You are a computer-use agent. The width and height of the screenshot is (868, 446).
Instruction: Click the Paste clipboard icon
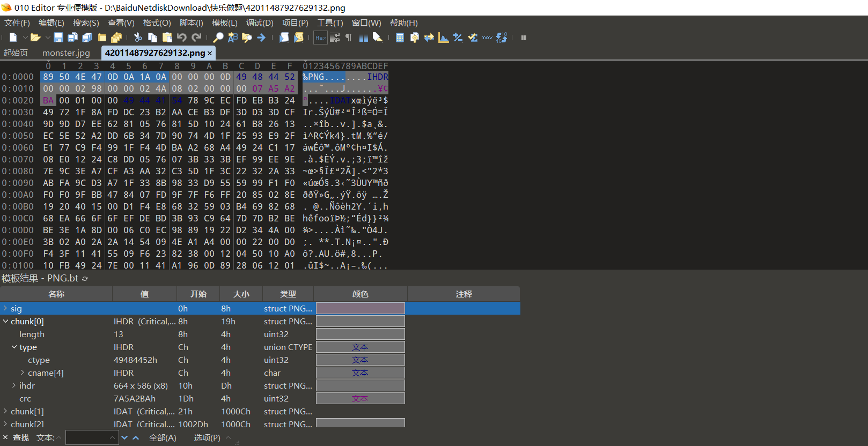tap(167, 38)
